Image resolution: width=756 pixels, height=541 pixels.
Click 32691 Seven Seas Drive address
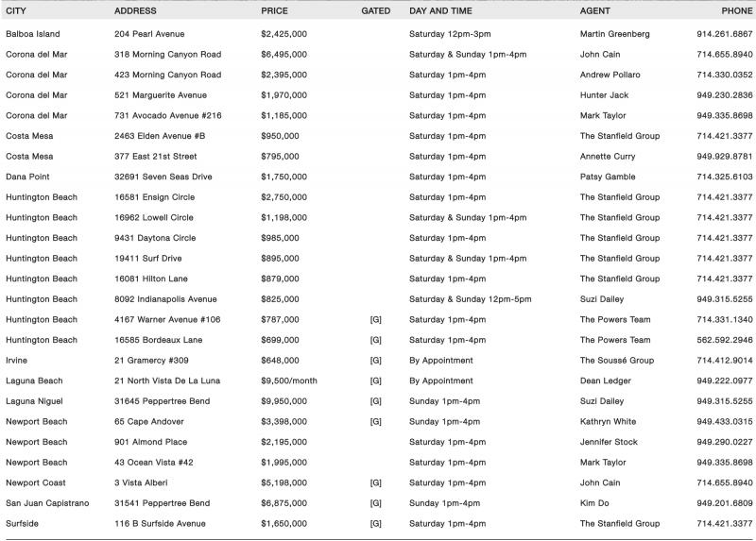[163, 177]
